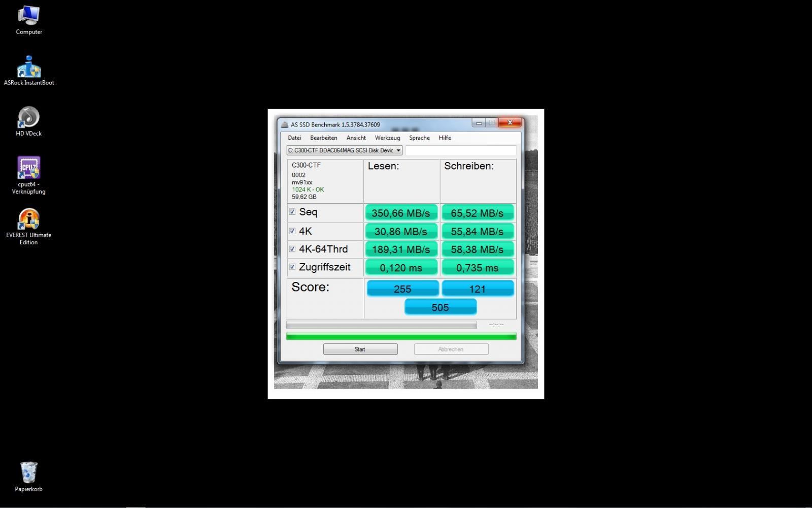Click the 4K-64Thrd read result 189,31 MB/s
The image size is (812, 508).
click(x=401, y=249)
